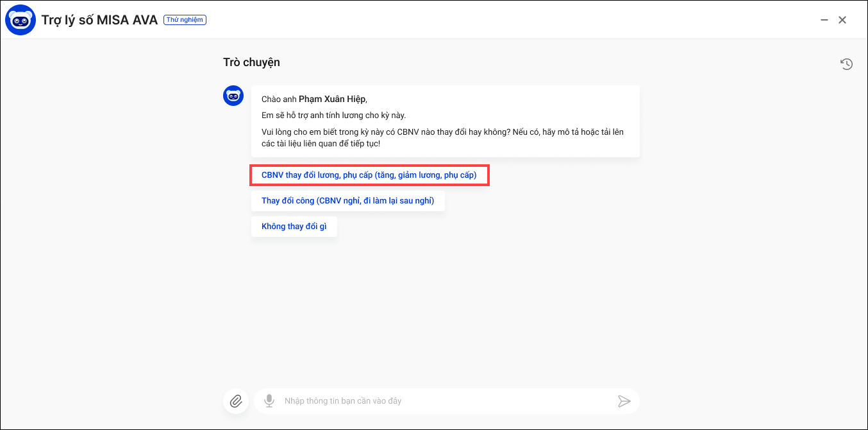The height and width of the screenshot is (430, 868).
Task: Activate the microphone voice input icon
Action: pos(270,401)
